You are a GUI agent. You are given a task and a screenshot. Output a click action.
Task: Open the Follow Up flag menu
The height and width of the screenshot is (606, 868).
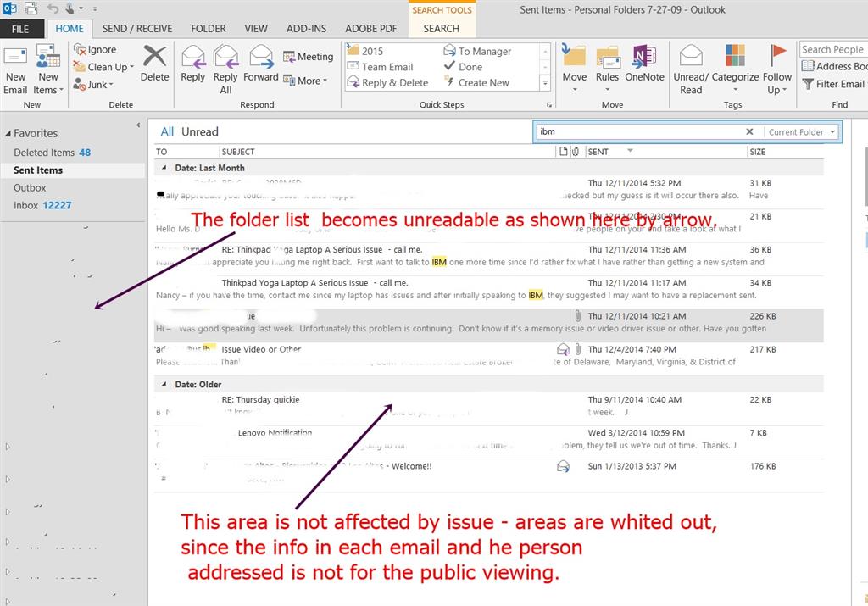[777, 69]
